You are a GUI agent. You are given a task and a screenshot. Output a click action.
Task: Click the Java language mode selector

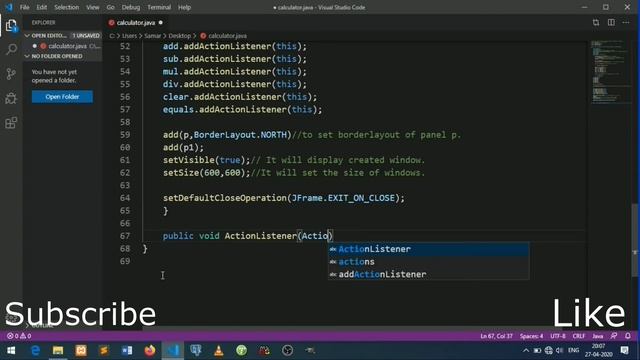(x=598, y=336)
